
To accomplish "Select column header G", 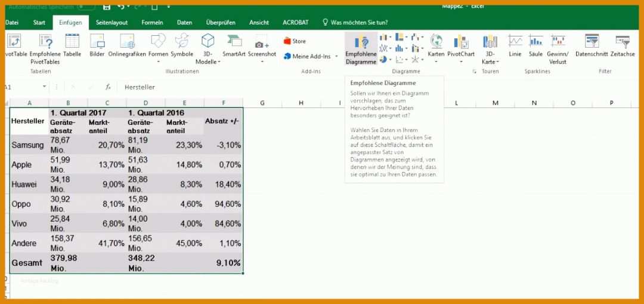I will (262, 103).
